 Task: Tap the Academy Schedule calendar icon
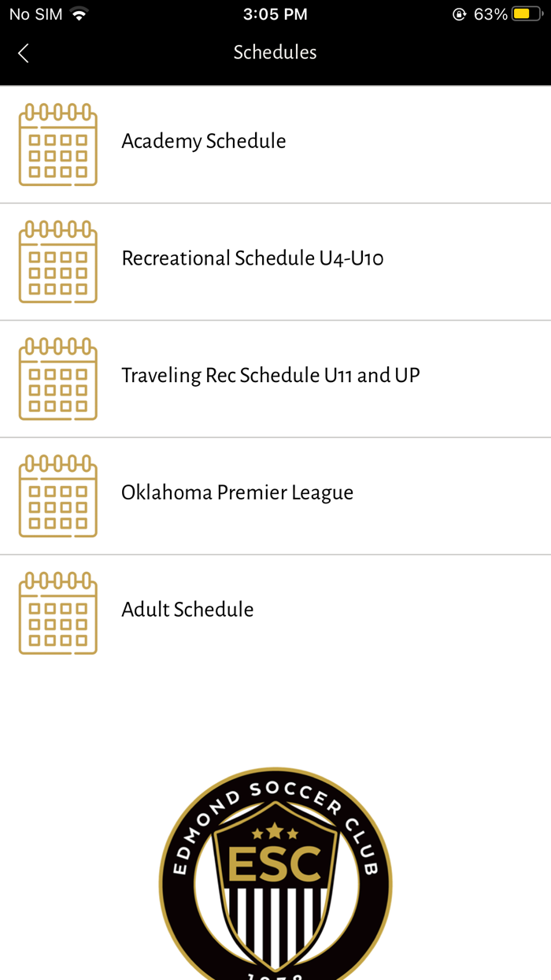[x=57, y=143]
